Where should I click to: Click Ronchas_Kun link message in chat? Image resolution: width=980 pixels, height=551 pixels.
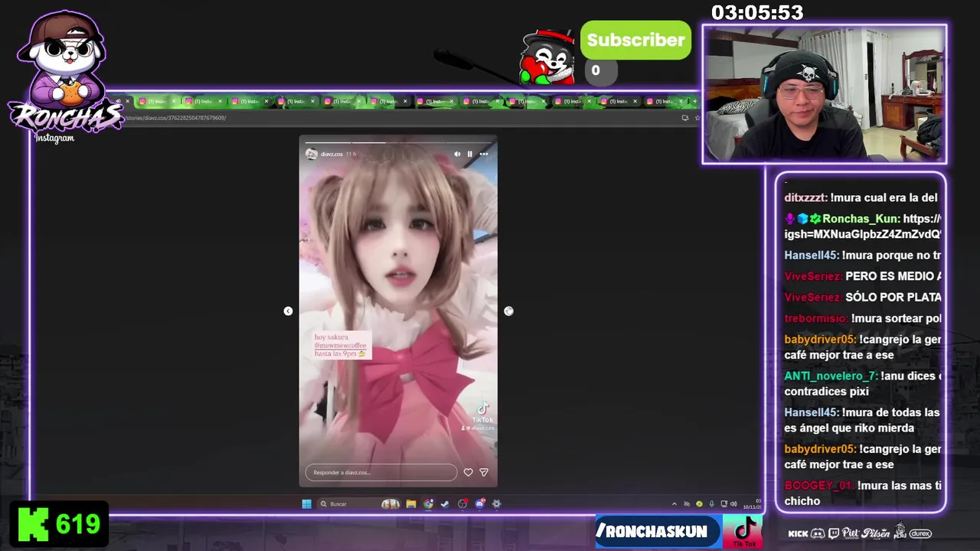862,227
